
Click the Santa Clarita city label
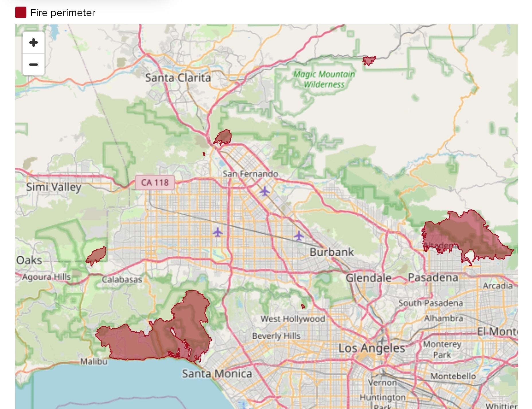pos(178,78)
